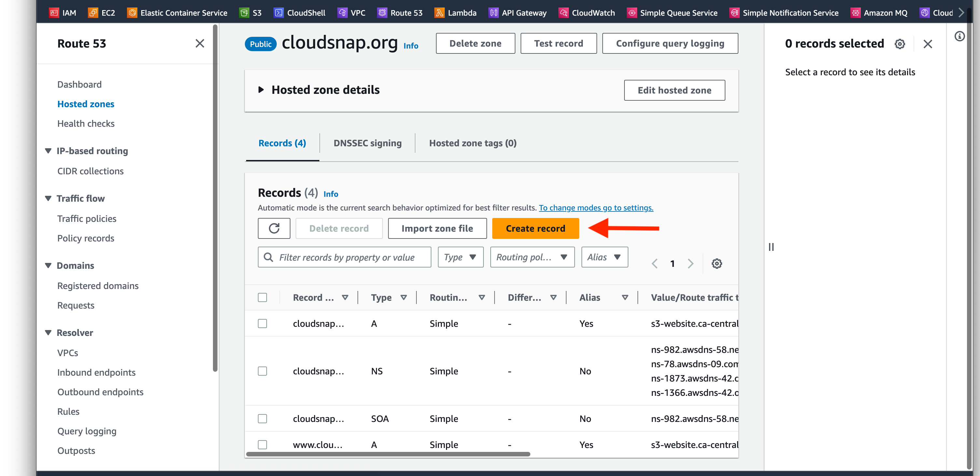
Task: Click the split panel resize handle
Action: coord(771,247)
